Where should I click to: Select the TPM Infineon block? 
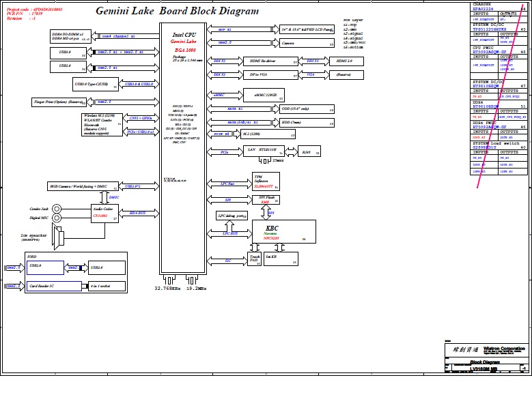[266, 181]
